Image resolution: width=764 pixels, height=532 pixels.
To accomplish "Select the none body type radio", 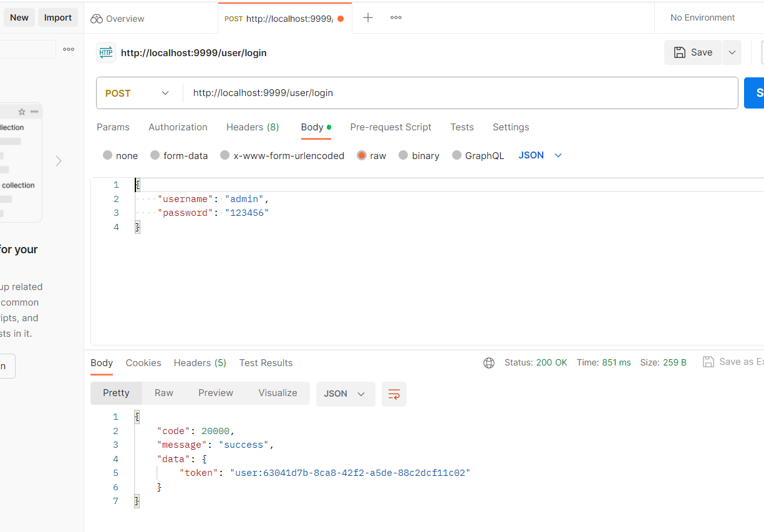I will (x=108, y=155).
